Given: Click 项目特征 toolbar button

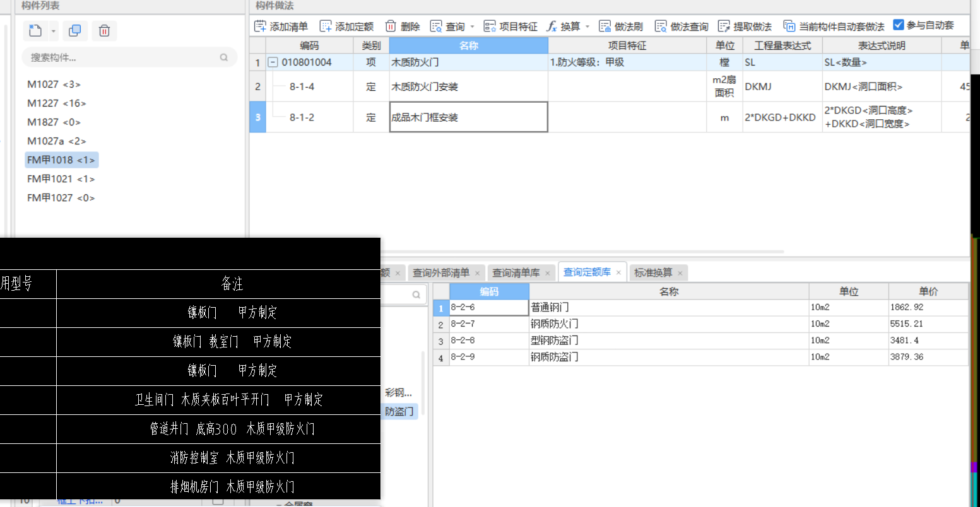Looking at the screenshot, I should 511,26.
